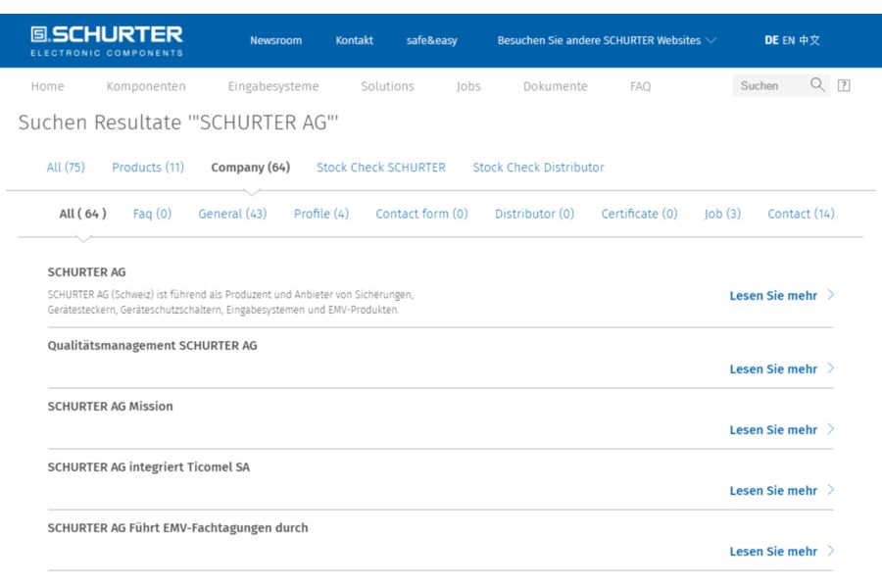Filter results by Certificate (0)

coord(639,214)
